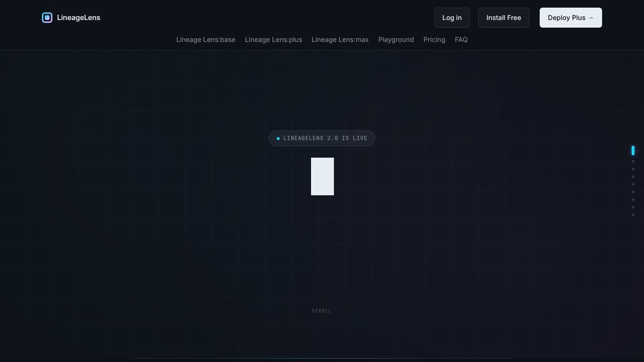Open Lineage Lens:plus nav item

pos(273,40)
